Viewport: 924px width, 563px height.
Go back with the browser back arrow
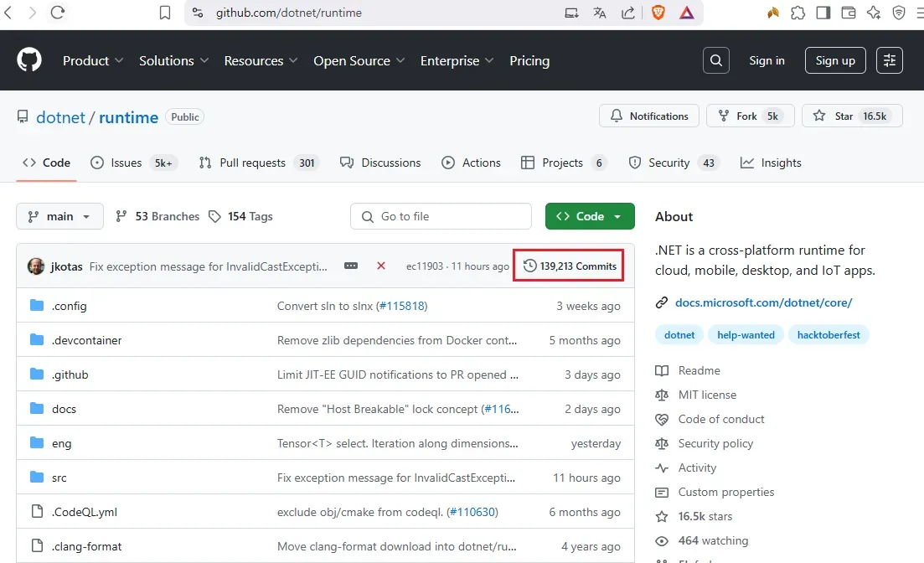[8, 13]
